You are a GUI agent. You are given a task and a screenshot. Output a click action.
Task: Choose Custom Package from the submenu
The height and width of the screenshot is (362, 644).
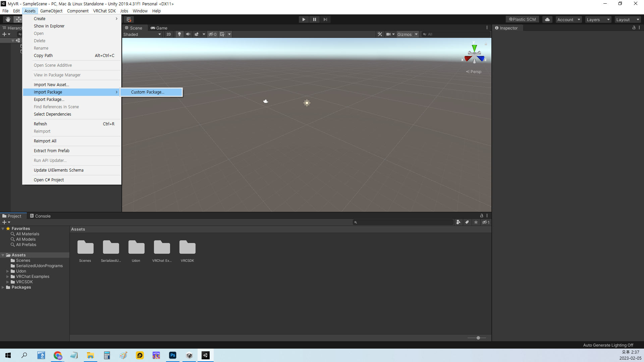point(148,92)
